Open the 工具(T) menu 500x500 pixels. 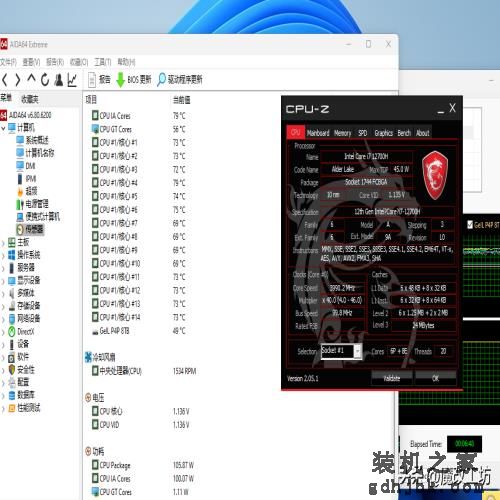coord(103,62)
